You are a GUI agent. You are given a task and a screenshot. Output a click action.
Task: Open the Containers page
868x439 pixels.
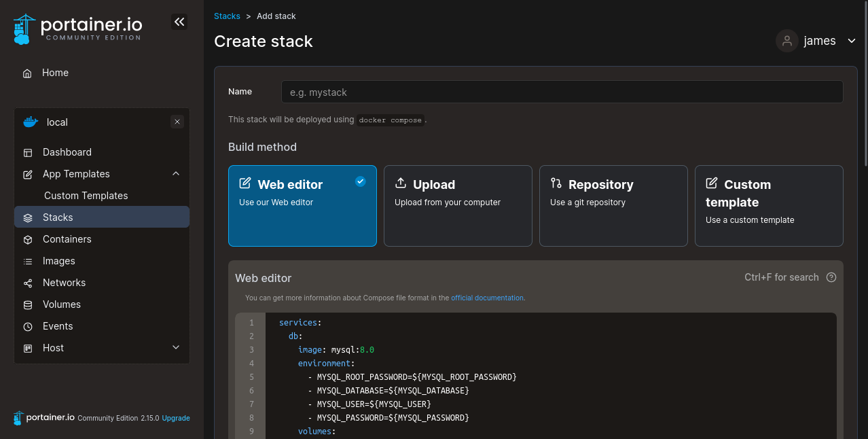click(67, 239)
